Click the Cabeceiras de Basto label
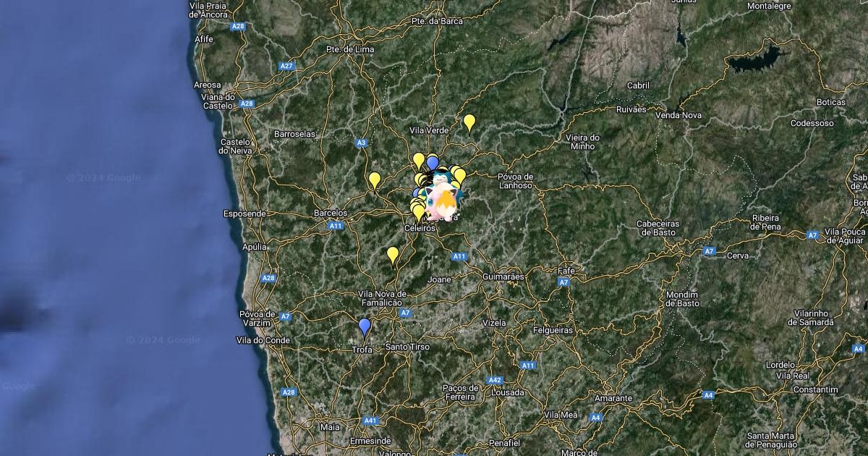The width and height of the screenshot is (868, 456). click(x=657, y=228)
